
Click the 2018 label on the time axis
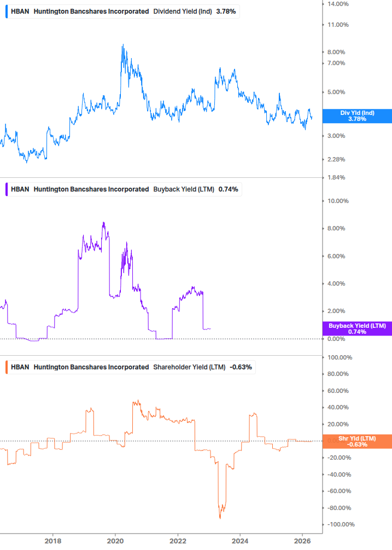point(53,541)
